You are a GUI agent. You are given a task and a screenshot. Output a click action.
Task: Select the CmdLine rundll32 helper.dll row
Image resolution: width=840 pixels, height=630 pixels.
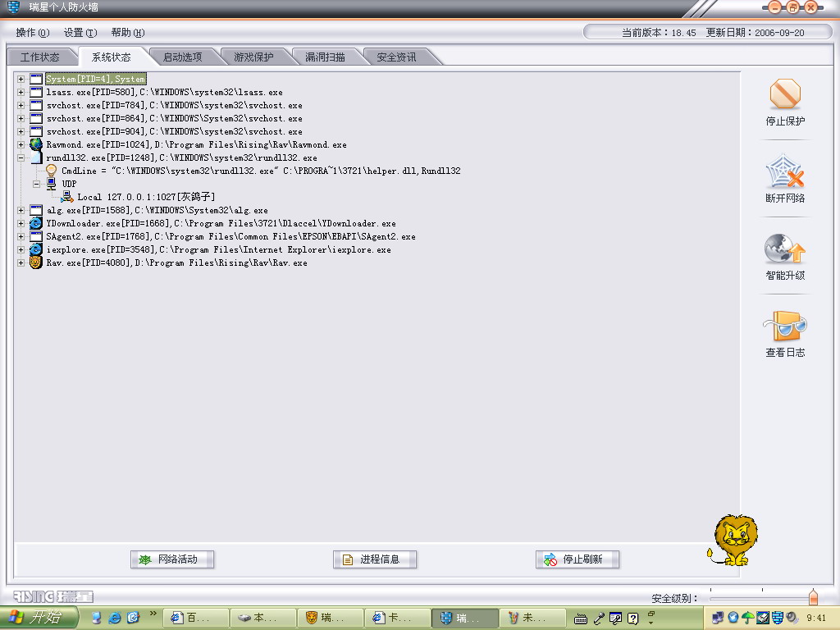[261, 171]
